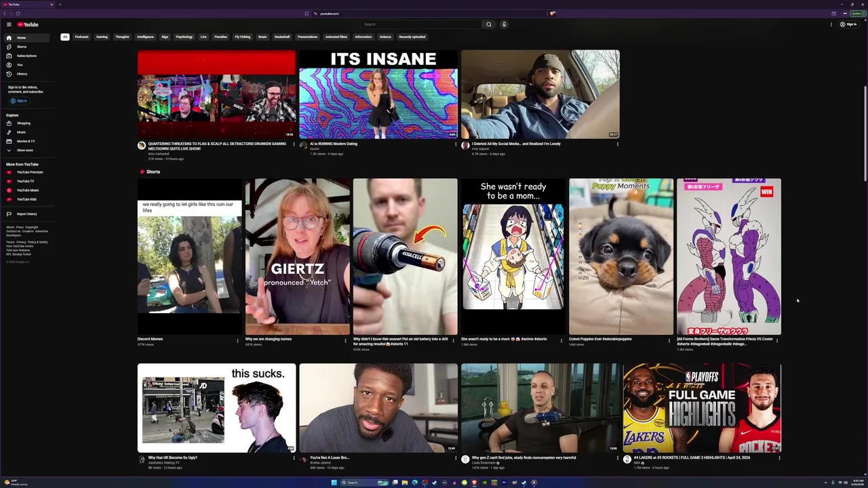Open a new browser tab

60,4
